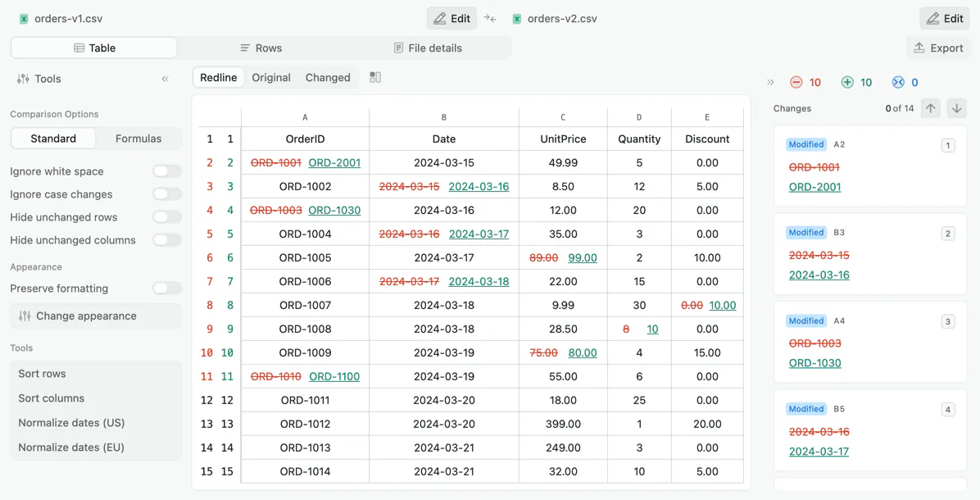Select change card 2 for cell B3
Screen dimensions: 980x500
coord(870,254)
